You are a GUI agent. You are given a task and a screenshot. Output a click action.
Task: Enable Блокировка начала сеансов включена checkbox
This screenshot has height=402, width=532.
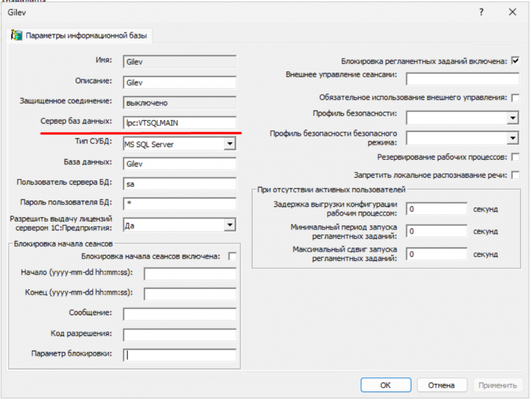pyautogui.click(x=232, y=256)
